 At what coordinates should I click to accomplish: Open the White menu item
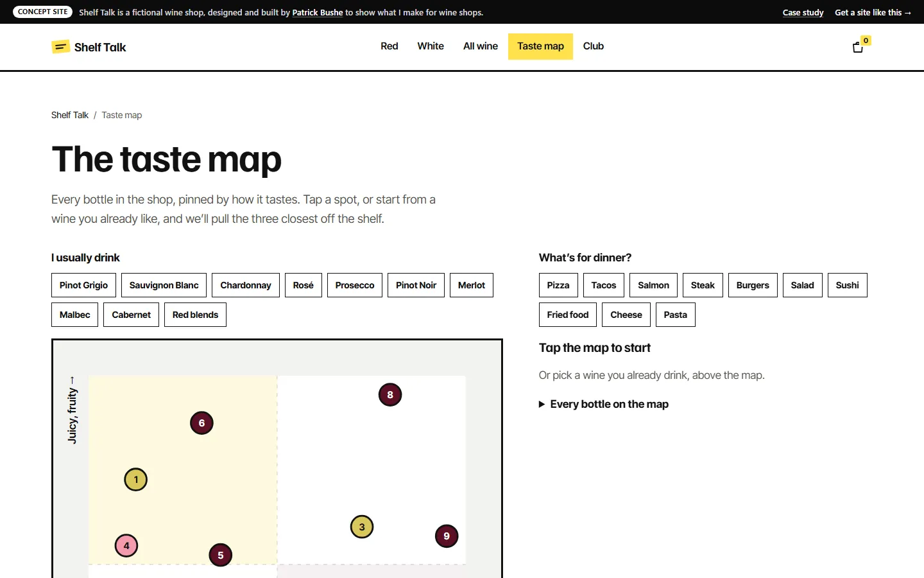pos(431,46)
